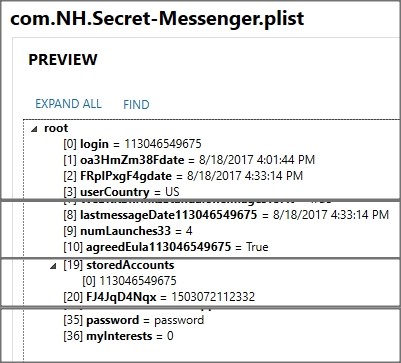
Task: Select the lastmessageDate113046549675 entry
Action: [x=226, y=215]
